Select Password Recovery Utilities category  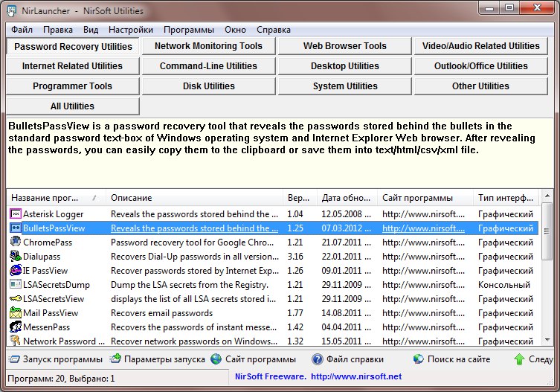(73, 46)
